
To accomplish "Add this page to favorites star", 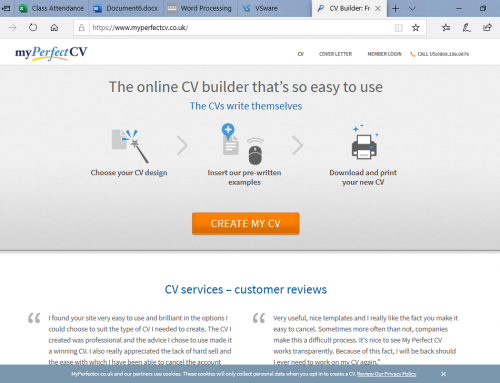I will click(x=416, y=28).
